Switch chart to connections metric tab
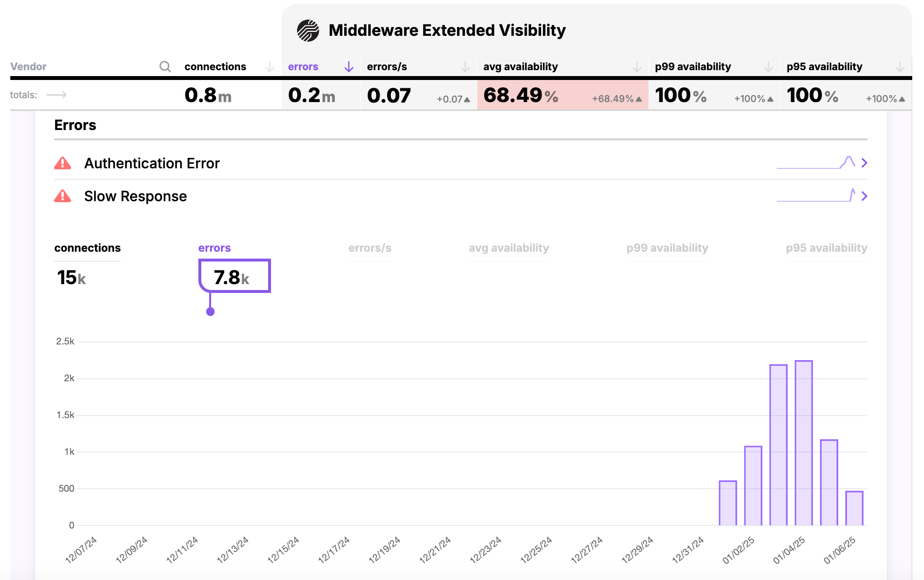Screen dimensions: 924x580 pos(87,248)
